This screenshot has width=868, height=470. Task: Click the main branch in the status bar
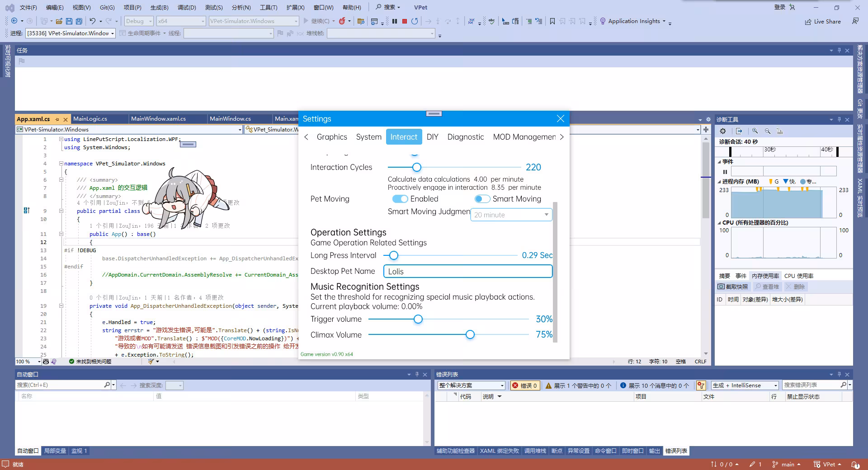coord(788,464)
